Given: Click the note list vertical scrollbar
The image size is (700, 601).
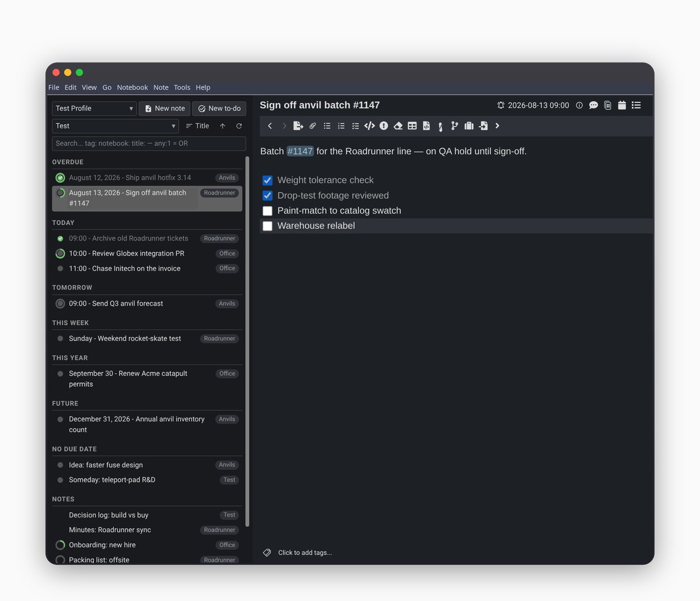Looking at the screenshot, I should (x=247, y=341).
